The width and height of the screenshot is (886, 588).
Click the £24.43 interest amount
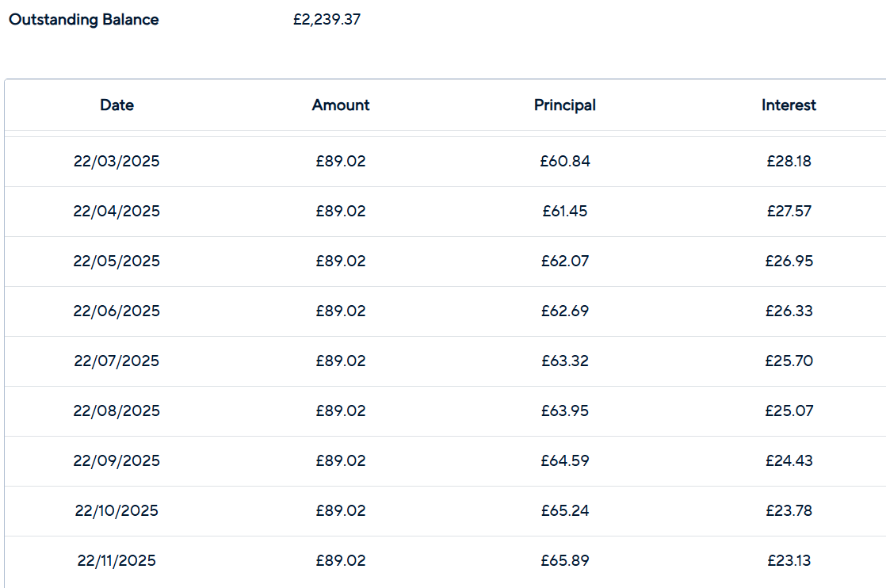(x=789, y=460)
